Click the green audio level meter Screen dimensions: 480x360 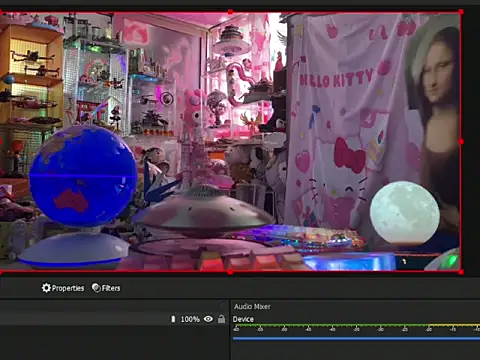coord(356,325)
